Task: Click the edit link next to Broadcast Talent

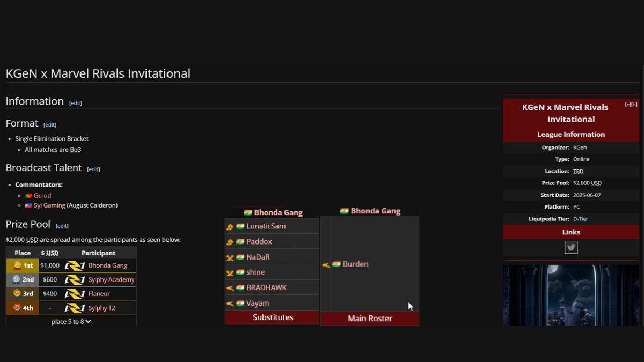Action: point(93,169)
